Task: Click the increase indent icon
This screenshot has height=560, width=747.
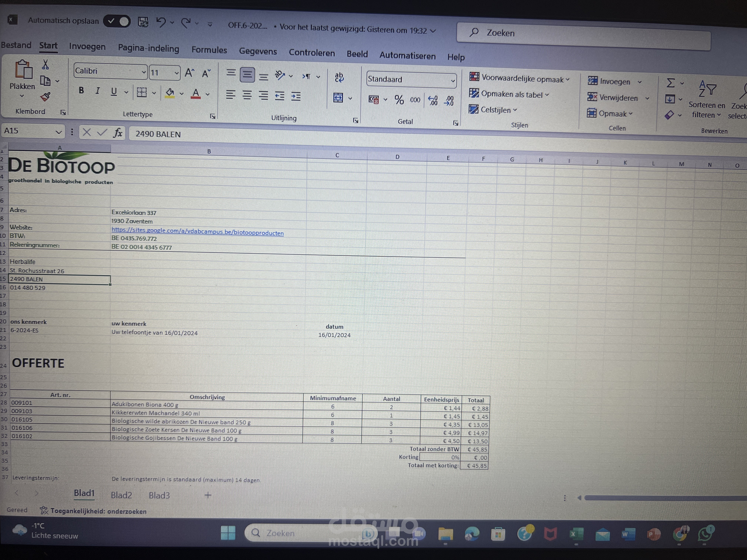Action: (296, 96)
